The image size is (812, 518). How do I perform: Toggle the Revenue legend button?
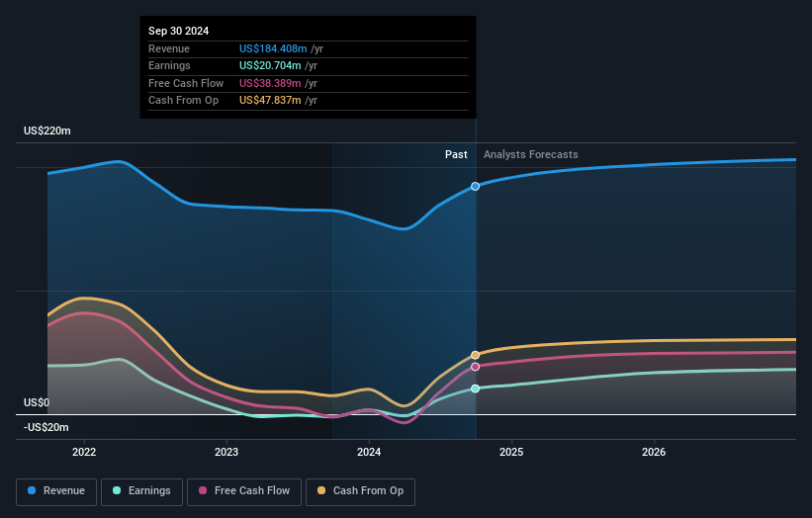coord(56,491)
